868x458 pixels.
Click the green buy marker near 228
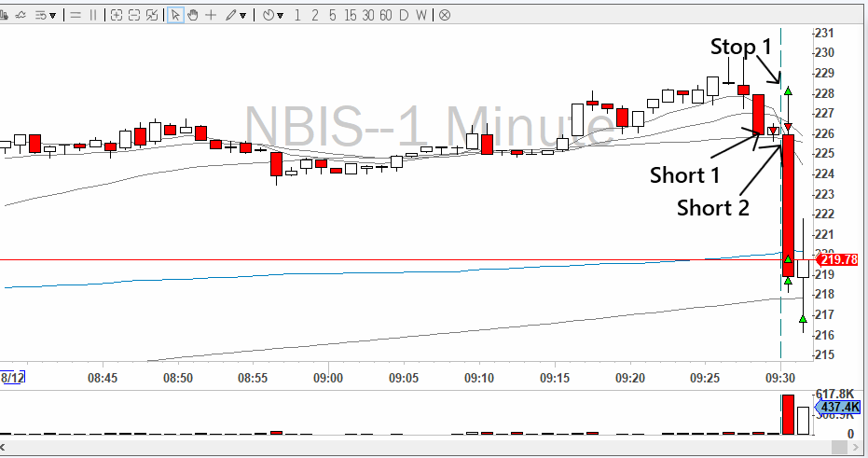(788, 90)
